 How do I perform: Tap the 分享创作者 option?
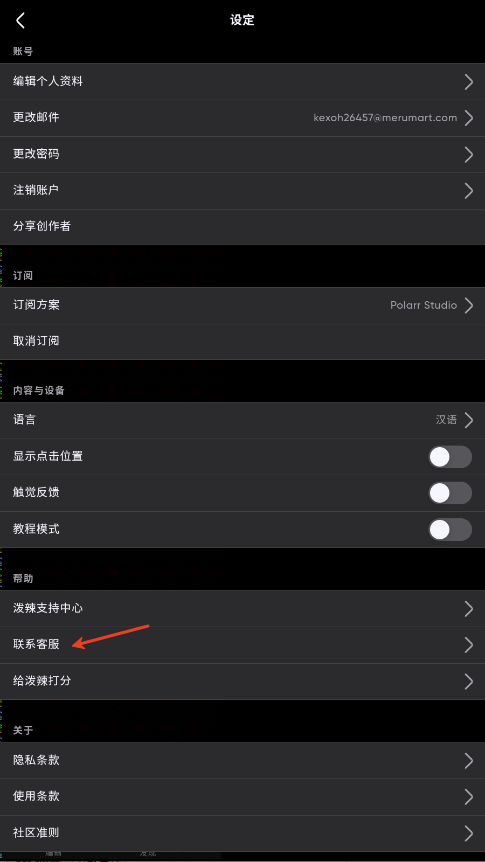tap(242, 226)
